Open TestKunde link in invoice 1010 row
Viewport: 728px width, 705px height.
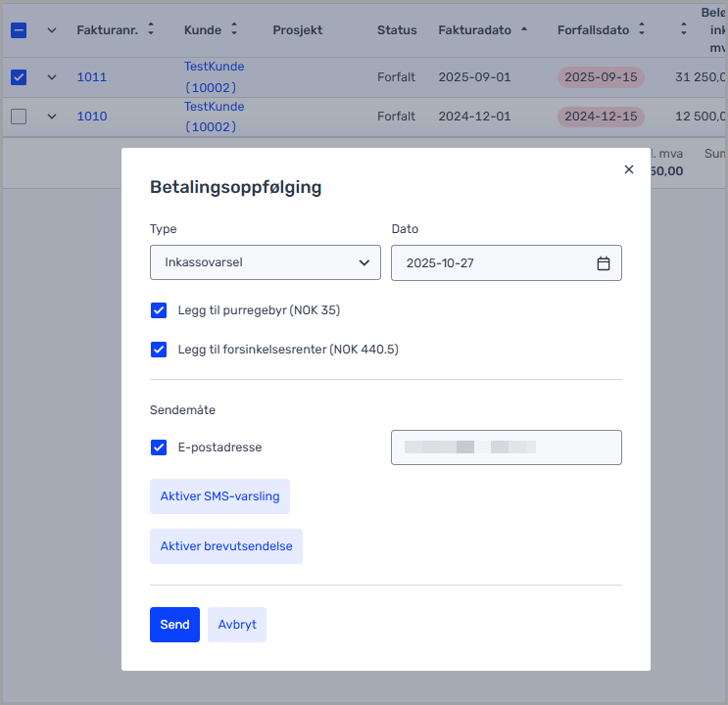[x=214, y=117]
